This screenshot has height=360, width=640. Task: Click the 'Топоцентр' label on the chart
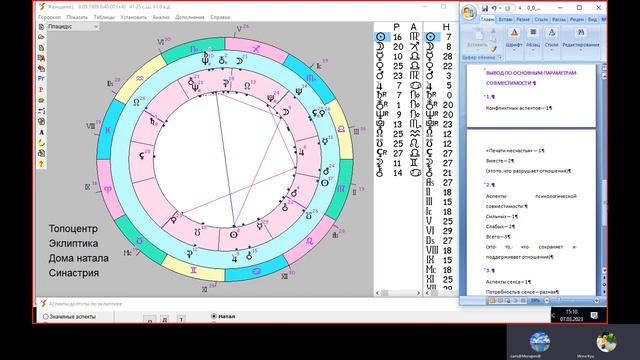coord(73,229)
